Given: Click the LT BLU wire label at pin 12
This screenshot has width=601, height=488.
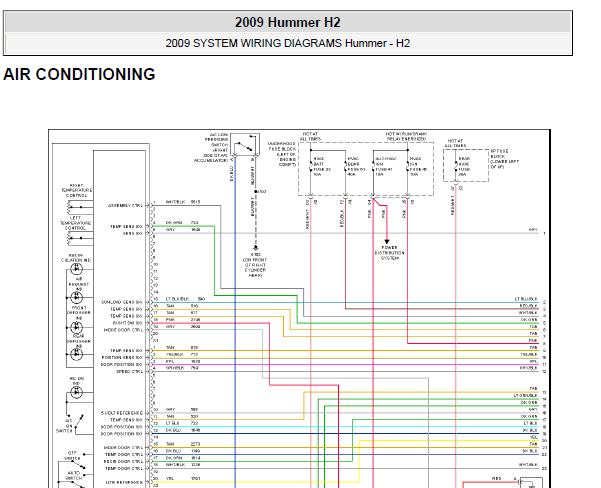Looking at the screenshot, I should tap(172, 423).
